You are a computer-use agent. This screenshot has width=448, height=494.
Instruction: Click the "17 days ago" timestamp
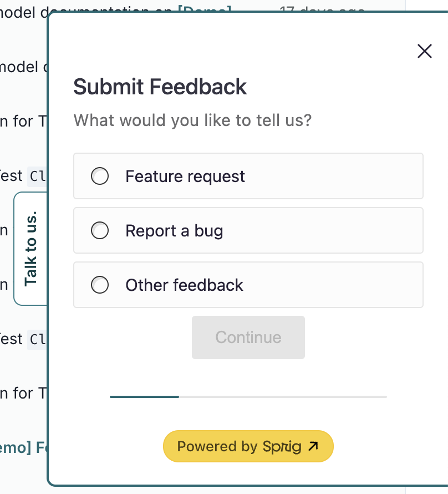coord(323,10)
